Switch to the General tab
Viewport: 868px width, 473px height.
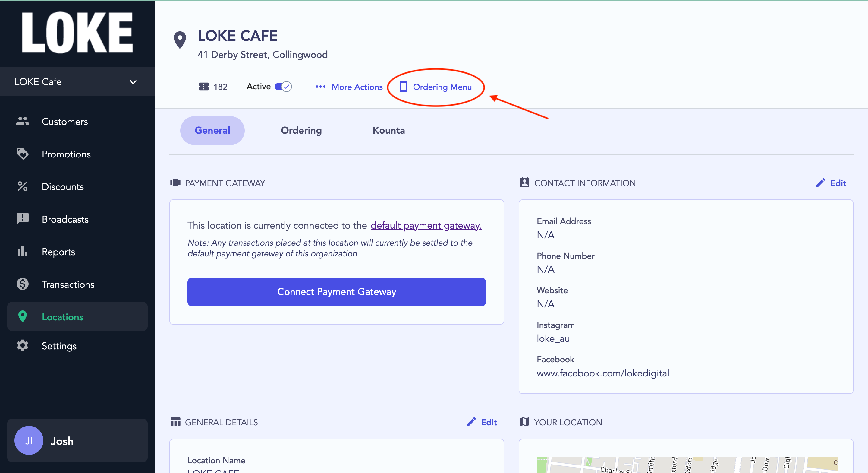coord(212,130)
